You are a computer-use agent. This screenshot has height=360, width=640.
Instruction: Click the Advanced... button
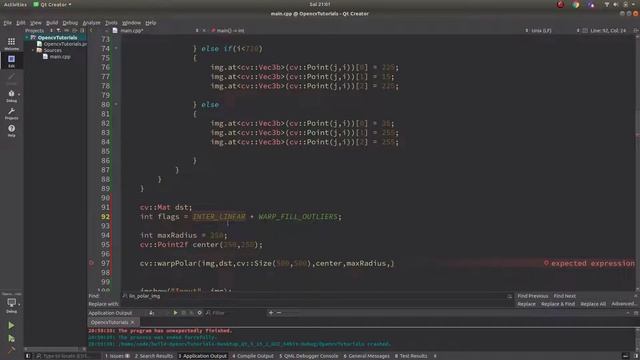tap(623, 304)
